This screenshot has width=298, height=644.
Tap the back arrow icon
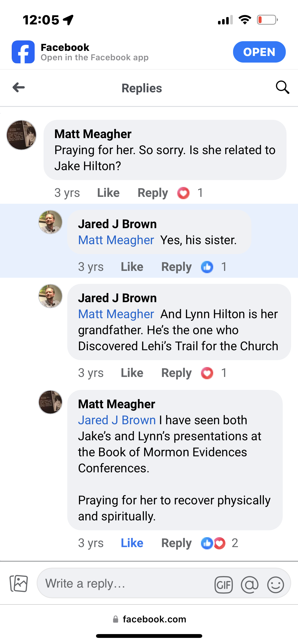(x=19, y=87)
